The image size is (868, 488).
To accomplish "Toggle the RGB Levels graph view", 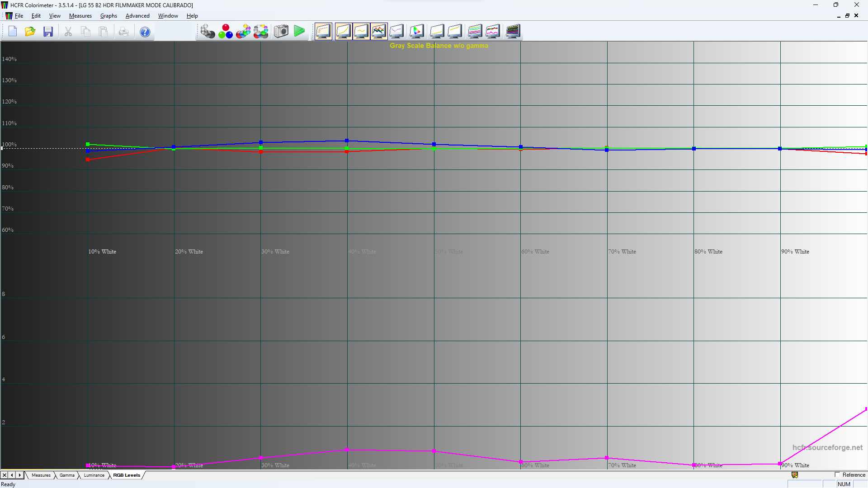I will 379,31.
